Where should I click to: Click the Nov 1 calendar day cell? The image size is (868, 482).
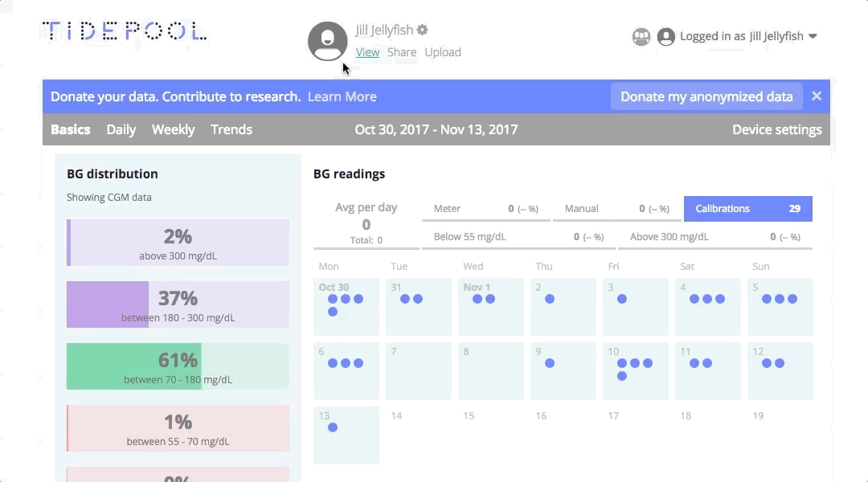click(491, 307)
